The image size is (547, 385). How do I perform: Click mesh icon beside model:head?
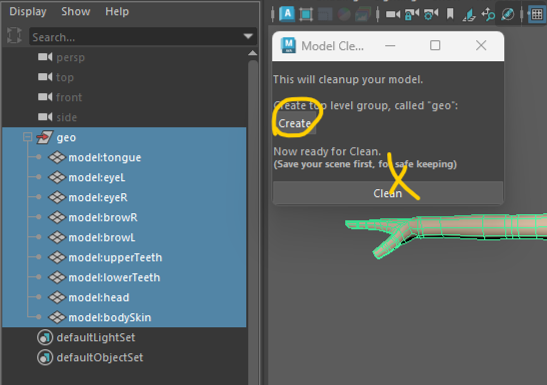[57, 297]
